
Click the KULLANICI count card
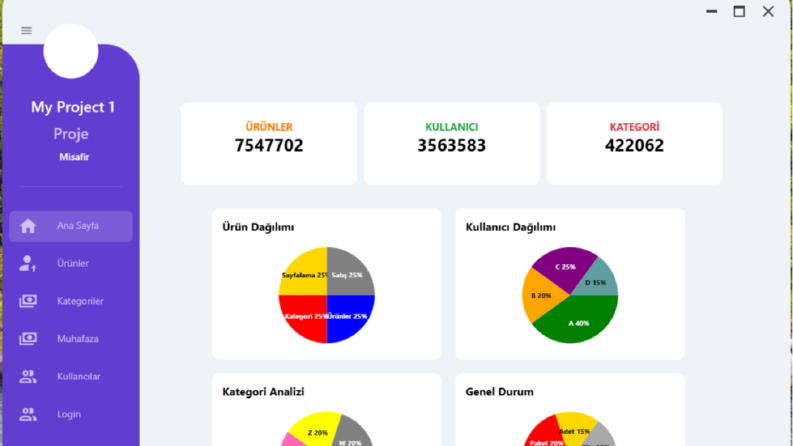point(452,144)
